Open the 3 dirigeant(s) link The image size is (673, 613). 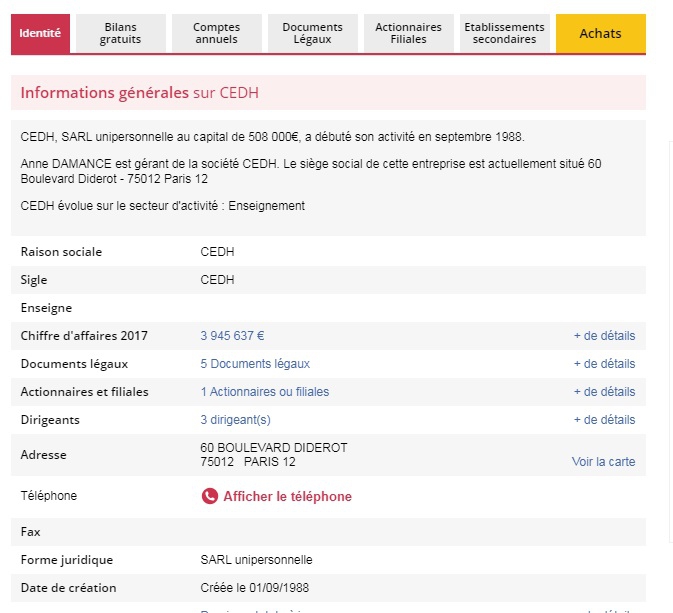[236, 419]
